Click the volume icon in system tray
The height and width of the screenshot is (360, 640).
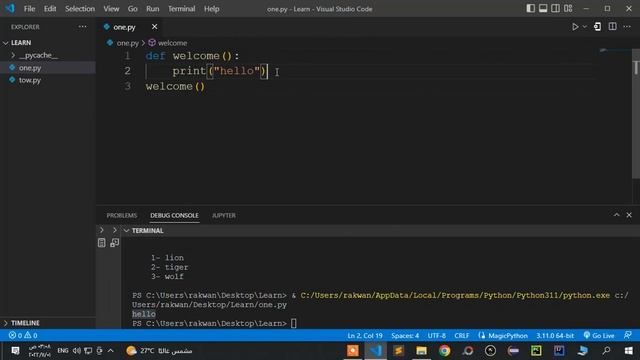77,351
